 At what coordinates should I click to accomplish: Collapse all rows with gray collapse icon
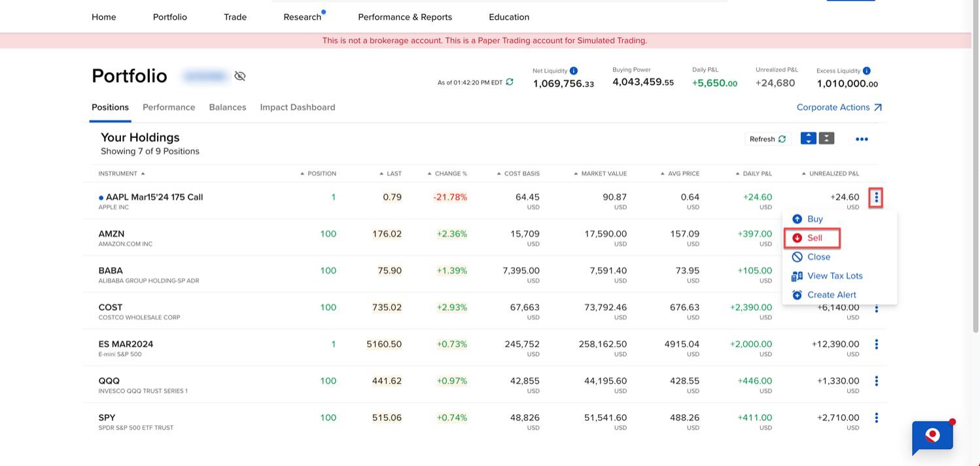pyautogui.click(x=827, y=138)
